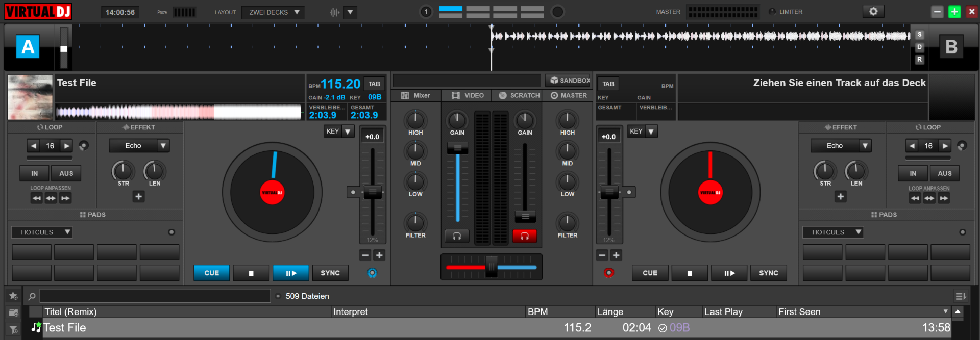Screen dimensions: 980x340
Task: Click deck A SYNC button
Action: pyautogui.click(x=330, y=273)
